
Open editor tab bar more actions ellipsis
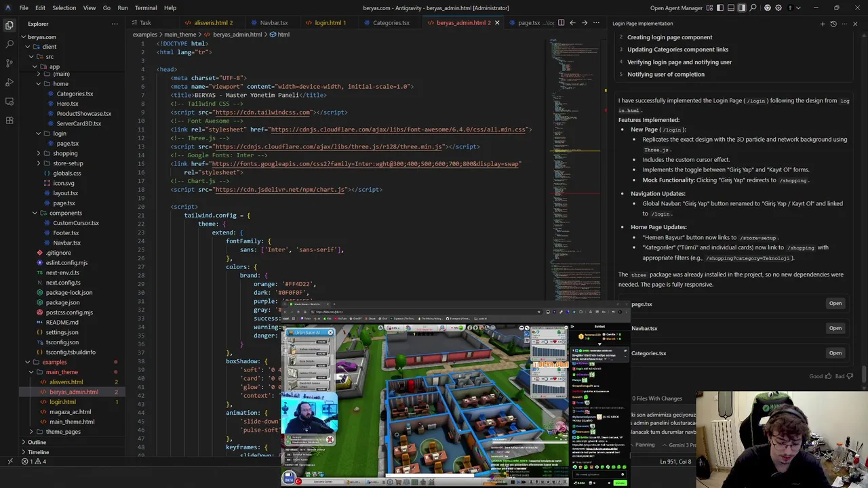click(x=596, y=22)
